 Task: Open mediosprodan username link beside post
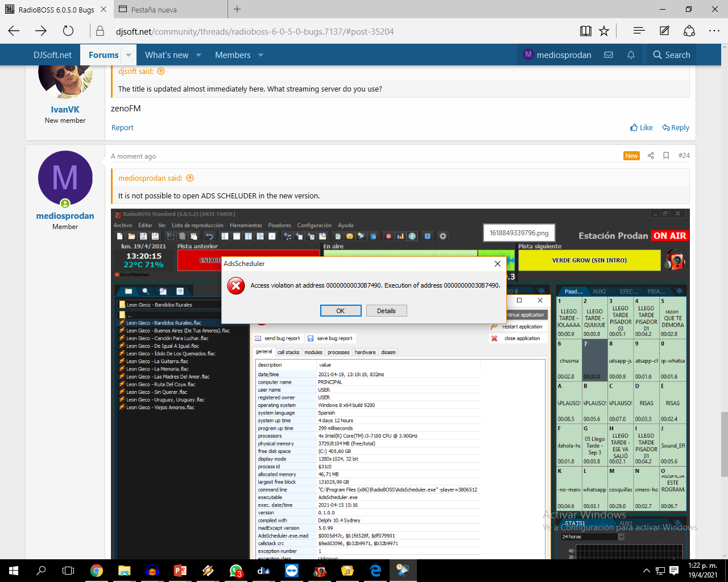65,216
